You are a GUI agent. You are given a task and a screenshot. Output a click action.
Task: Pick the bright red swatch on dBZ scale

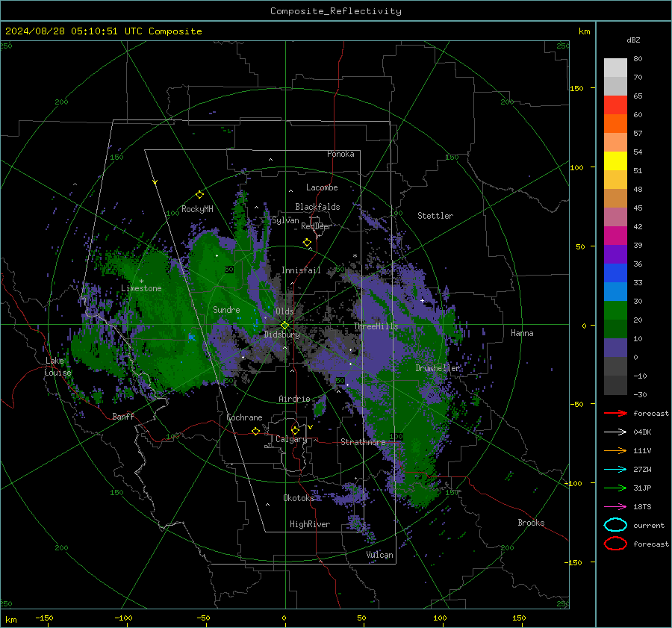click(615, 105)
